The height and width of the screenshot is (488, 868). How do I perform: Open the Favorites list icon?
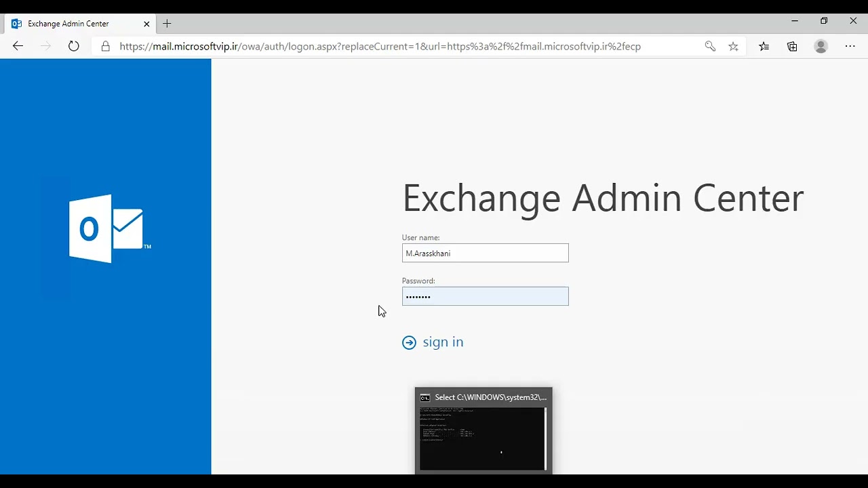click(x=764, y=46)
